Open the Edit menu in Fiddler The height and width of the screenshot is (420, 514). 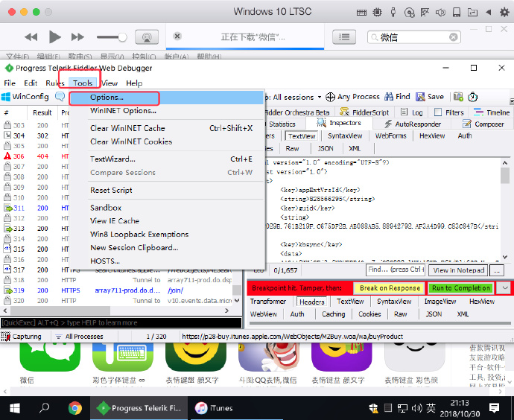(31, 83)
